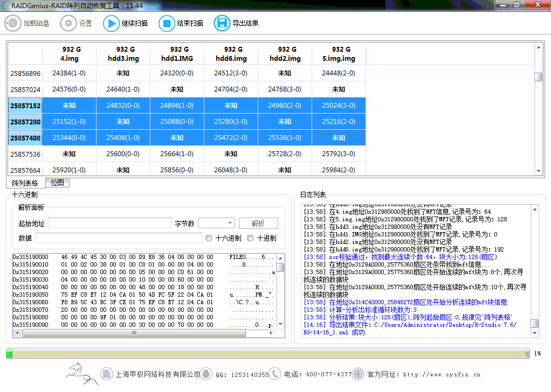Click log entry xor校验通过
The image size is (551, 392).
401,257
